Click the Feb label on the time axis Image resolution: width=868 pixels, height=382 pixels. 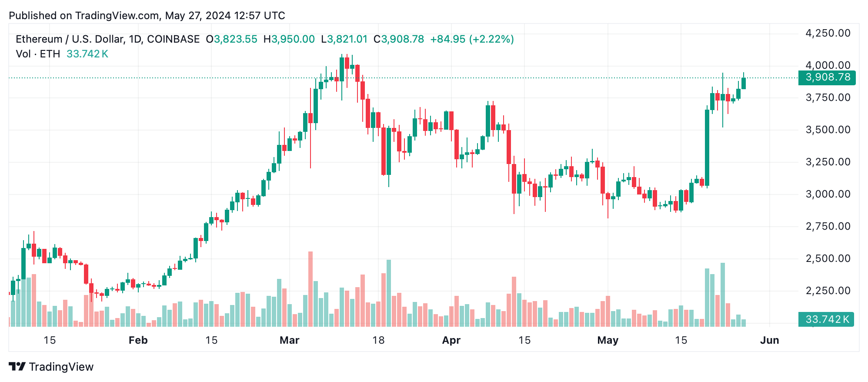coord(138,340)
